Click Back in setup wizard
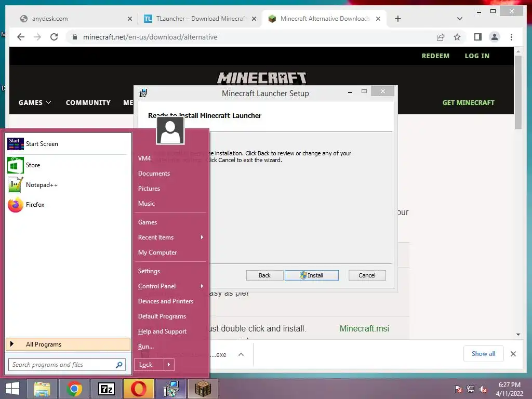Screen dimensions: 532x399 coord(264,275)
